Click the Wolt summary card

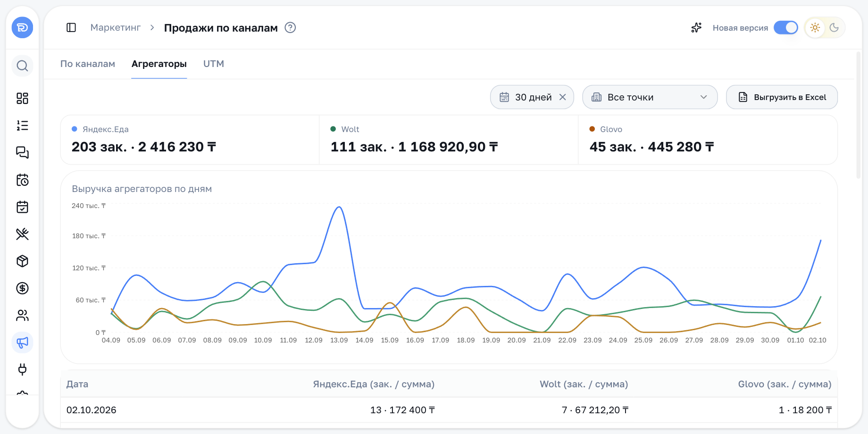coord(449,140)
